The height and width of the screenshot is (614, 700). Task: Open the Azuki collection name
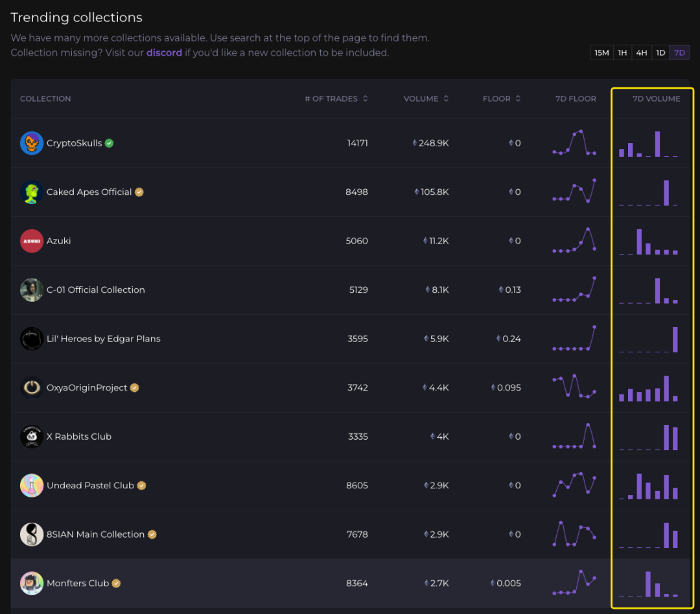click(x=58, y=241)
